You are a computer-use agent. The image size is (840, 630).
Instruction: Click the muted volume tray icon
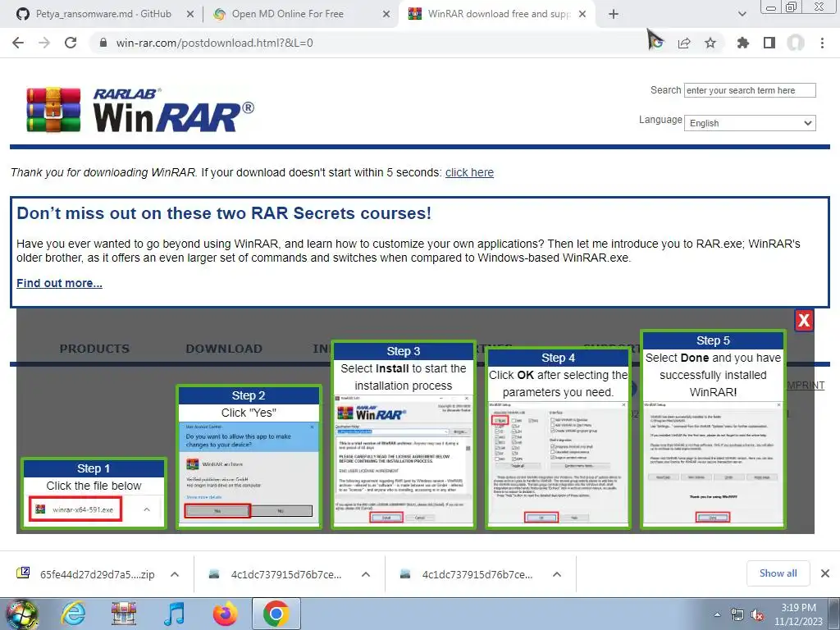coord(757,615)
